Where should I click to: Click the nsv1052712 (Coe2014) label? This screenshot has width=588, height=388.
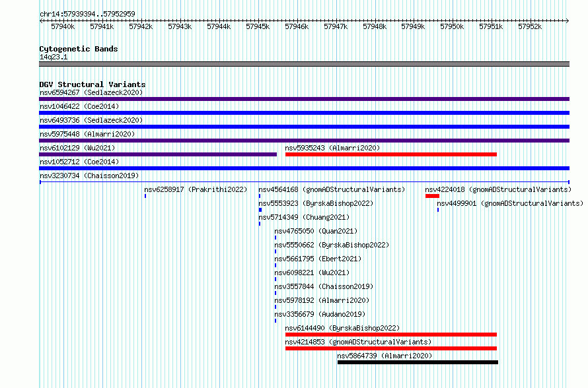click(x=79, y=162)
